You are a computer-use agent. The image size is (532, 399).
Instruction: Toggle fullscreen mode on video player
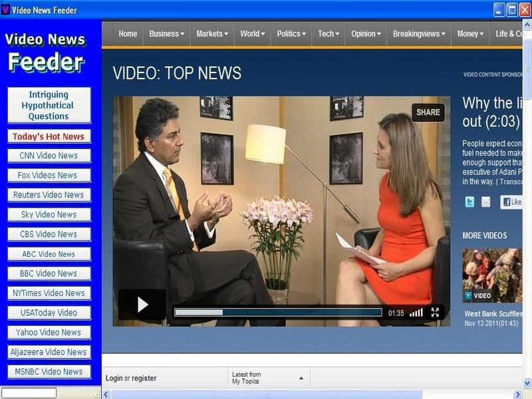click(435, 313)
